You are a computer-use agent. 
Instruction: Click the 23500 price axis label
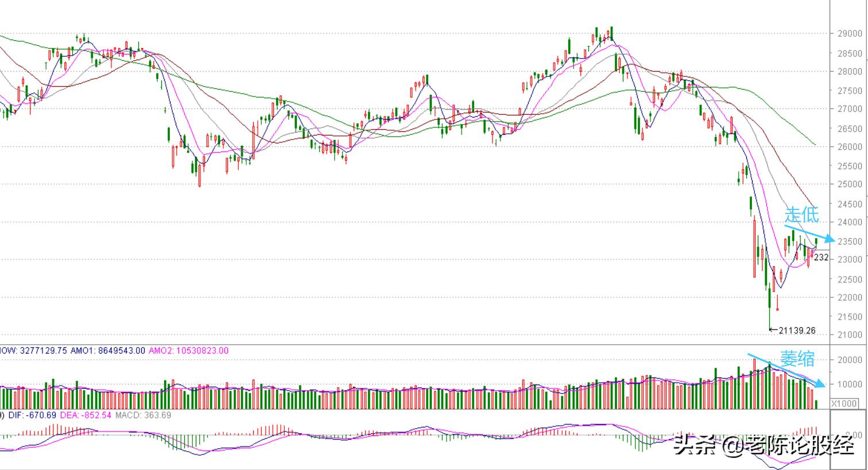849,242
